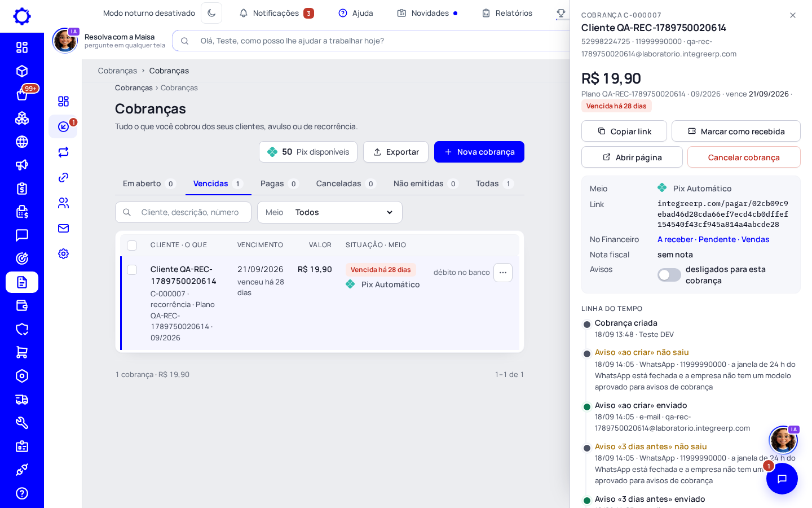
Task: Click the Maisa assistant search bar
Action: pos(372,41)
